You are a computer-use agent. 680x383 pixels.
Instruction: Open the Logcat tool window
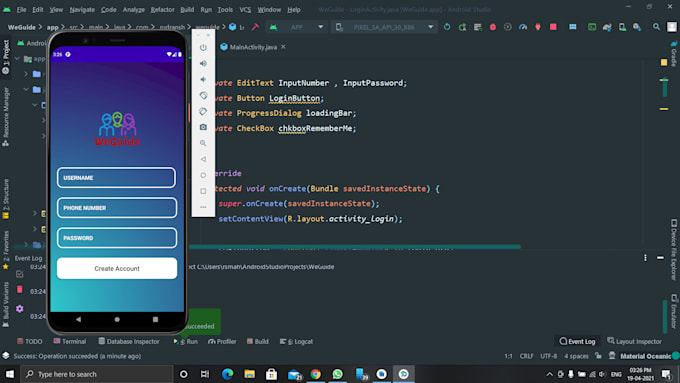point(296,341)
